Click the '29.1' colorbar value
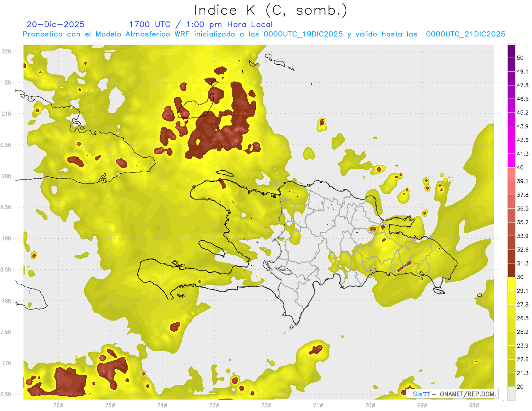This screenshot has width=532, height=411. pyautogui.click(x=523, y=291)
